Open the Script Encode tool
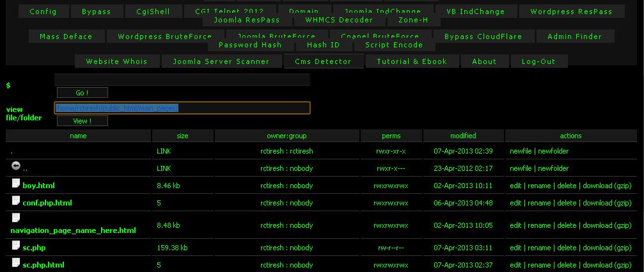The height and width of the screenshot is (272, 644). [x=395, y=45]
